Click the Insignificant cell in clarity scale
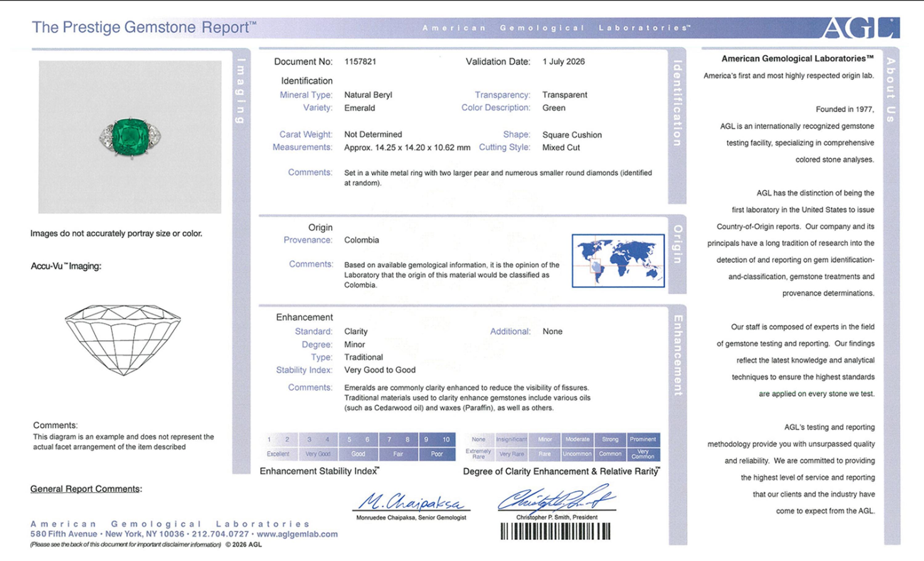The image size is (924, 561). pos(512,440)
